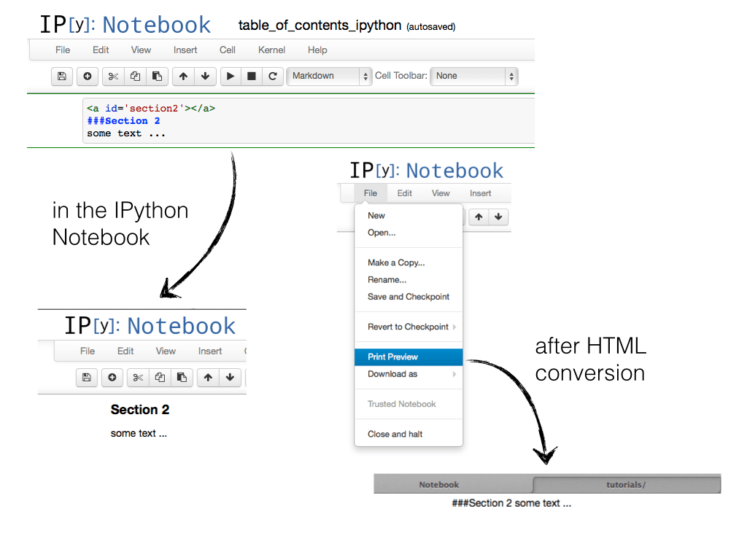Insert a new cell below with the plus icon
This screenshot has height=560, width=747.
point(88,76)
